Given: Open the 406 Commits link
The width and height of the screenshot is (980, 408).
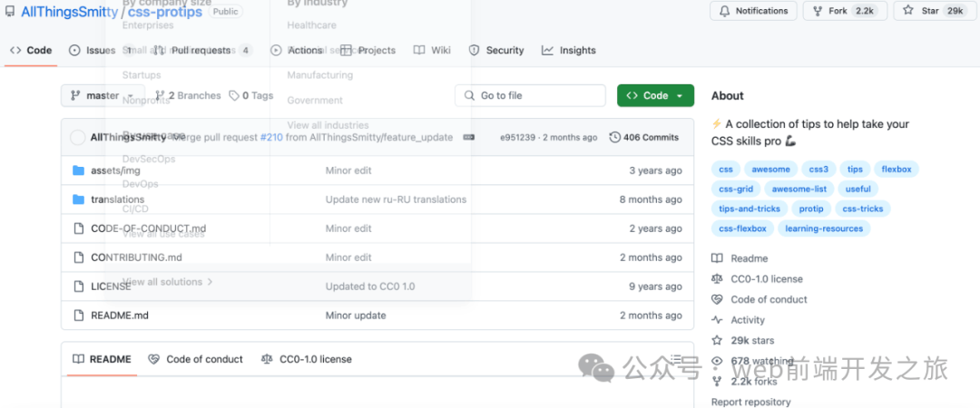Looking at the screenshot, I should [643, 138].
